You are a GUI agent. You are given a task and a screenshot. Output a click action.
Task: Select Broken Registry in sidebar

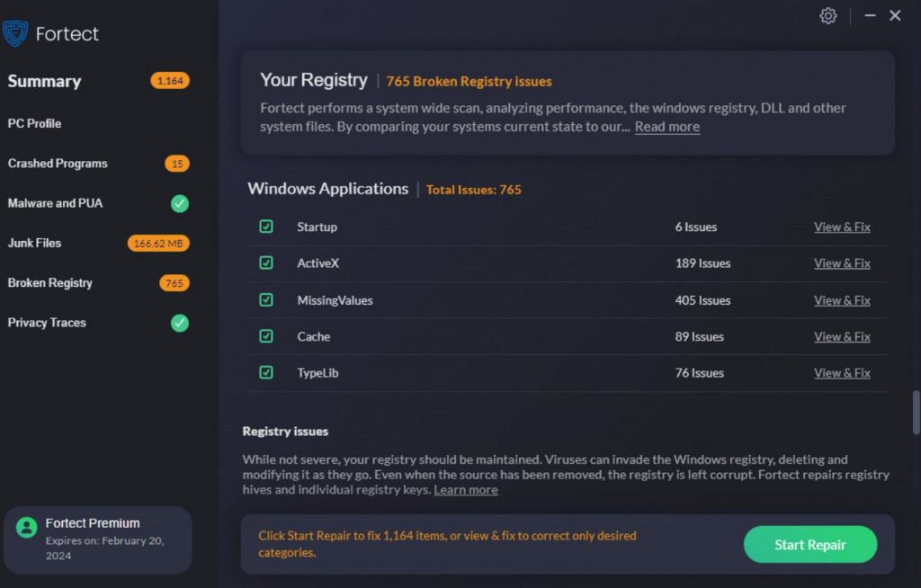coord(50,283)
